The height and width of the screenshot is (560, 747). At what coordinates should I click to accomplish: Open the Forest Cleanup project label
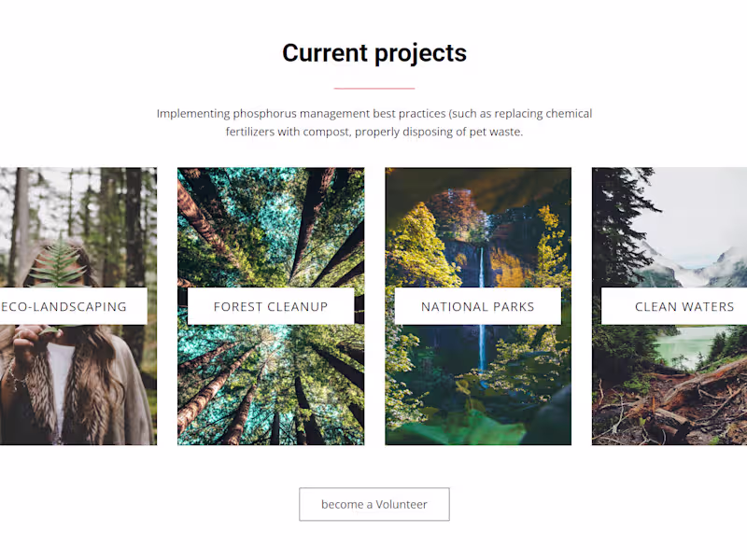pyautogui.click(x=271, y=306)
